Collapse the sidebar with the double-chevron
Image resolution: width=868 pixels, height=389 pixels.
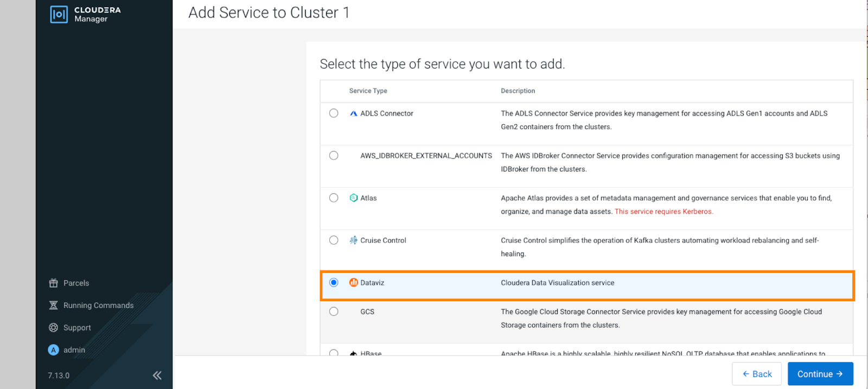coord(157,375)
